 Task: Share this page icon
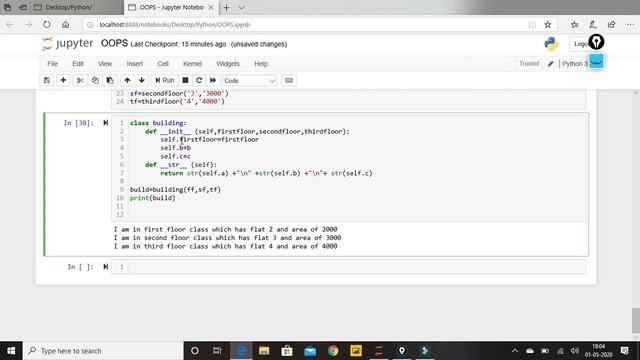coord(611,24)
